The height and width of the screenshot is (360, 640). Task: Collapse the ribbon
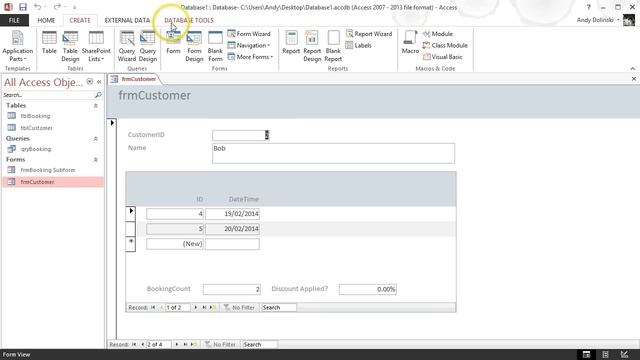pyautogui.click(x=633, y=68)
